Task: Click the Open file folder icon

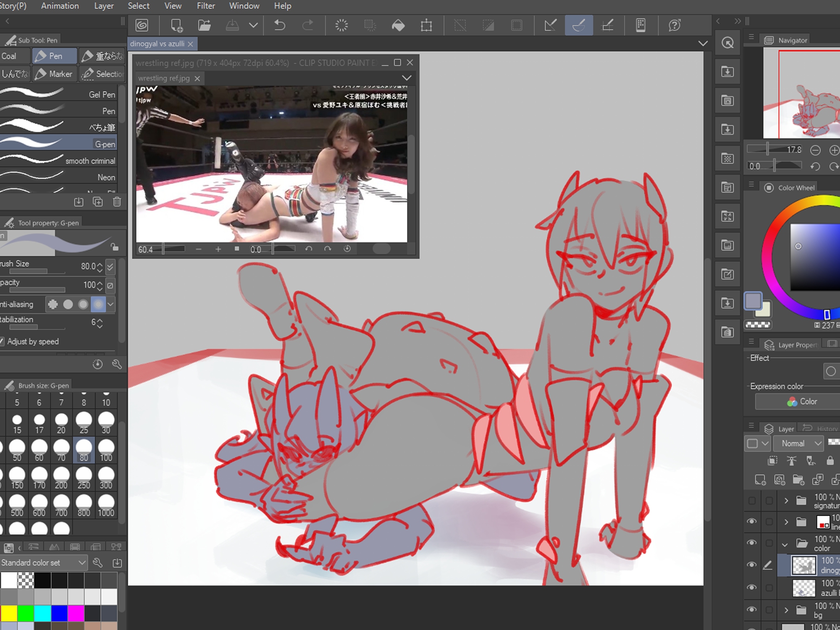Action: (x=204, y=25)
